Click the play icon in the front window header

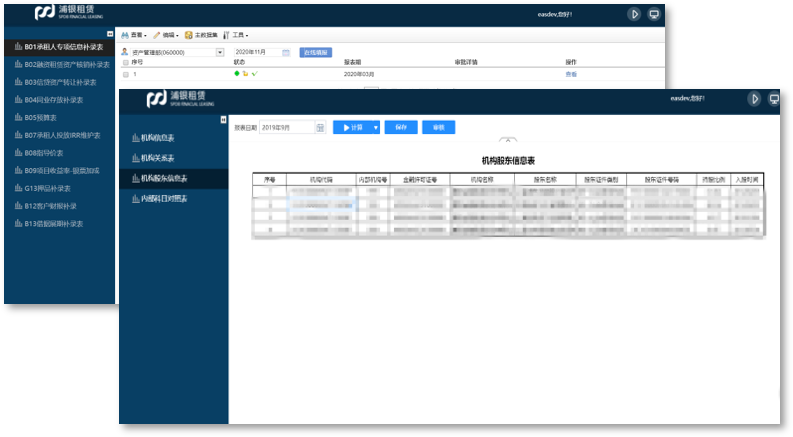754,99
